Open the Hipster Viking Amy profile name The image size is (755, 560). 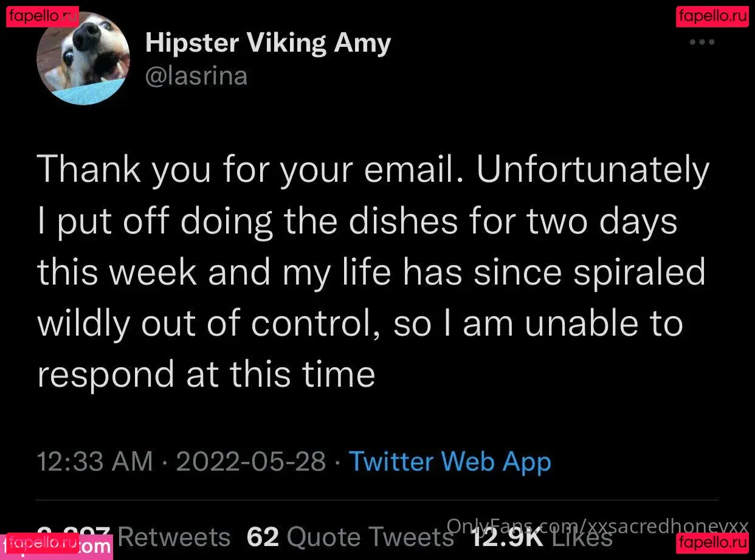[x=267, y=43]
